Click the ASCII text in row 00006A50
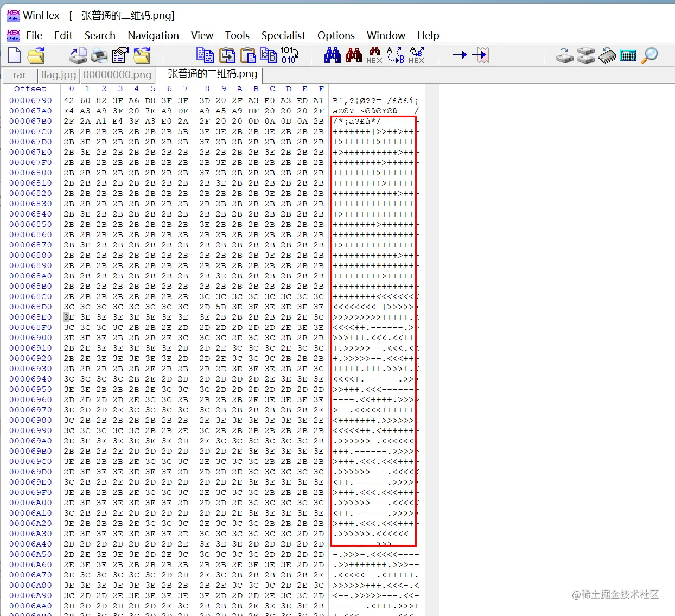Image resolution: width=675 pixels, height=616 pixels. pos(375,554)
